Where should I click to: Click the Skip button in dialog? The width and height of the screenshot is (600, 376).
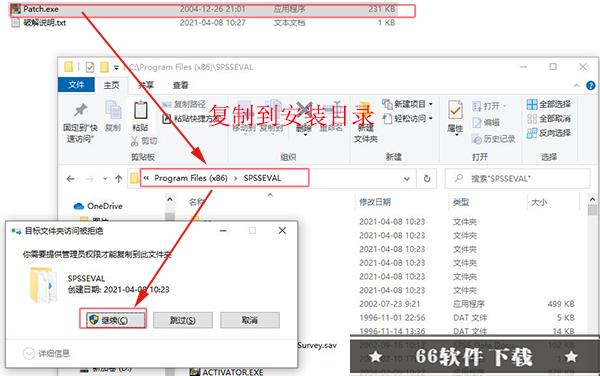[x=183, y=320]
